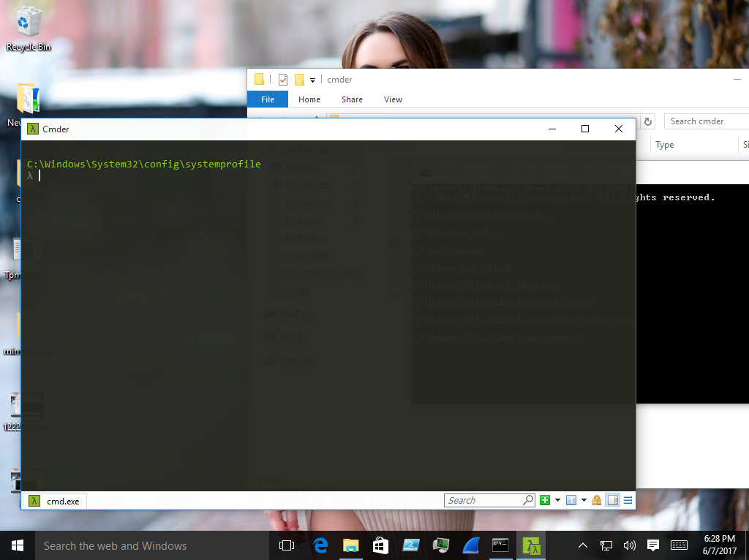Click Cmder lambda icon on taskbar
The width and height of the screenshot is (749, 560).
[x=531, y=545]
